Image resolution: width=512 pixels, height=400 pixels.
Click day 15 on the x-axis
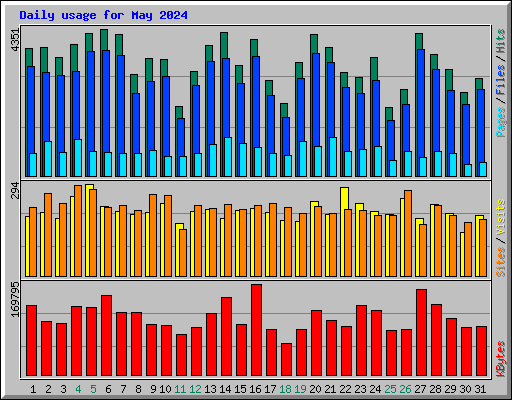(x=240, y=389)
